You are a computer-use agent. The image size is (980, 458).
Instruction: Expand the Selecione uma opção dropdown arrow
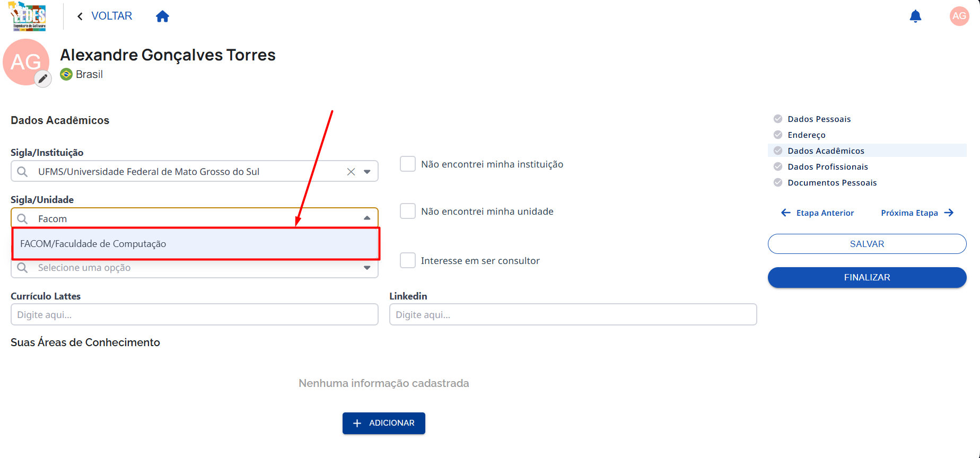point(367,268)
